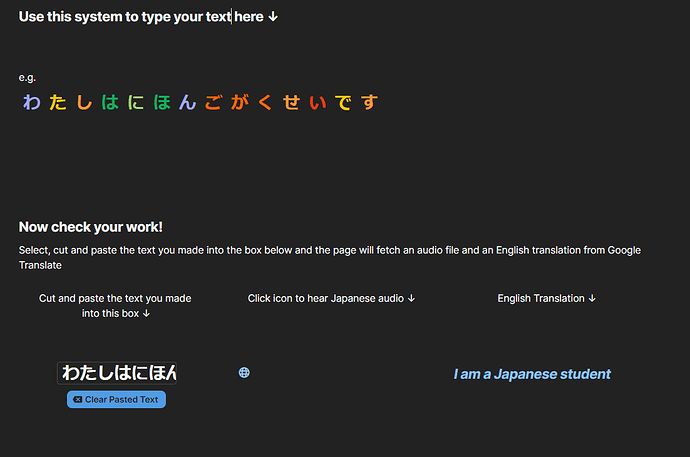Click 'Cut and paste the text you made' label
Viewport: 690px width, 457px height.
point(115,306)
